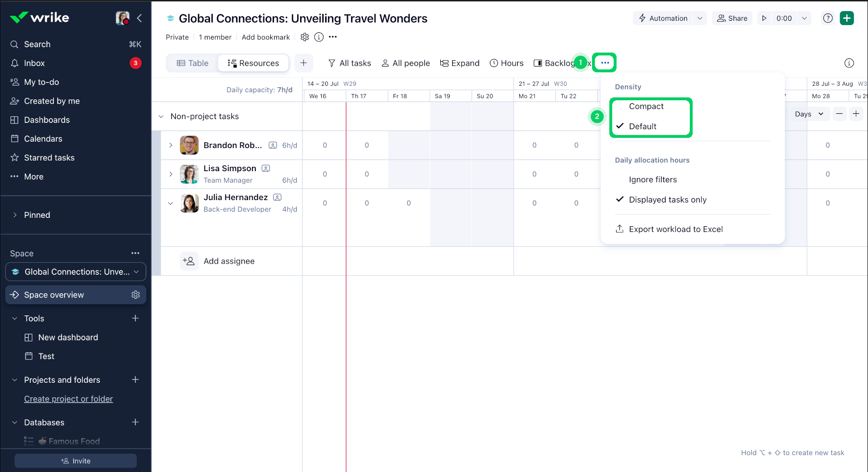Viewport: 868px width, 472px height.
Task: Open the Inbox with notifications
Action: [x=34, y=63]
